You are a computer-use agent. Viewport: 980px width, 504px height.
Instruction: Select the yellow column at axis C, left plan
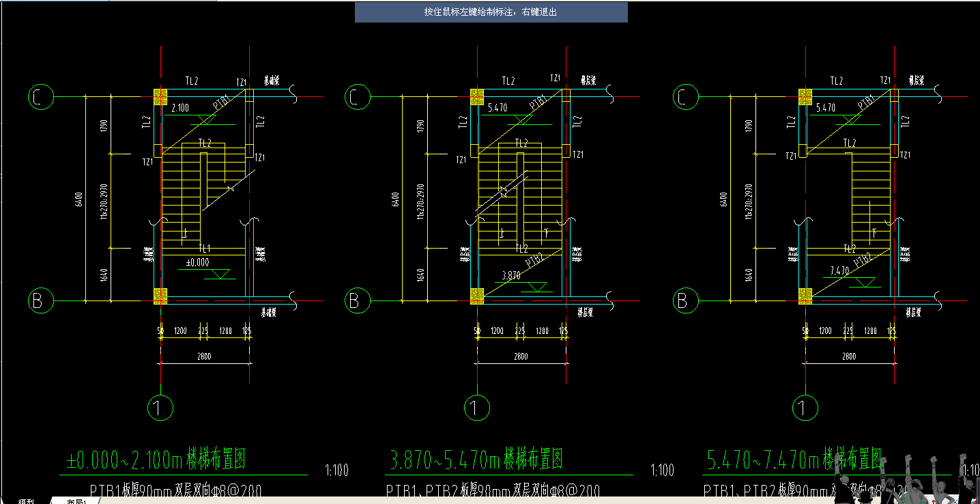(x=160, y=96)
